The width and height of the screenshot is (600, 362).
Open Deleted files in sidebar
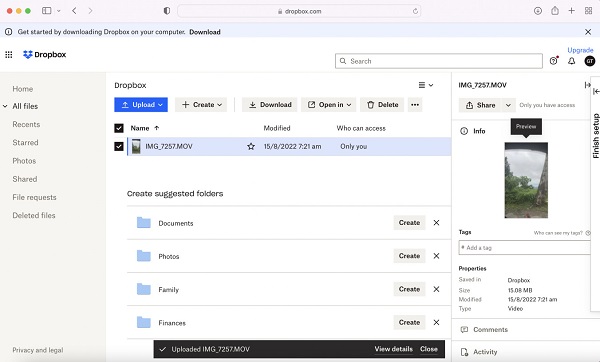click(34, 215)
